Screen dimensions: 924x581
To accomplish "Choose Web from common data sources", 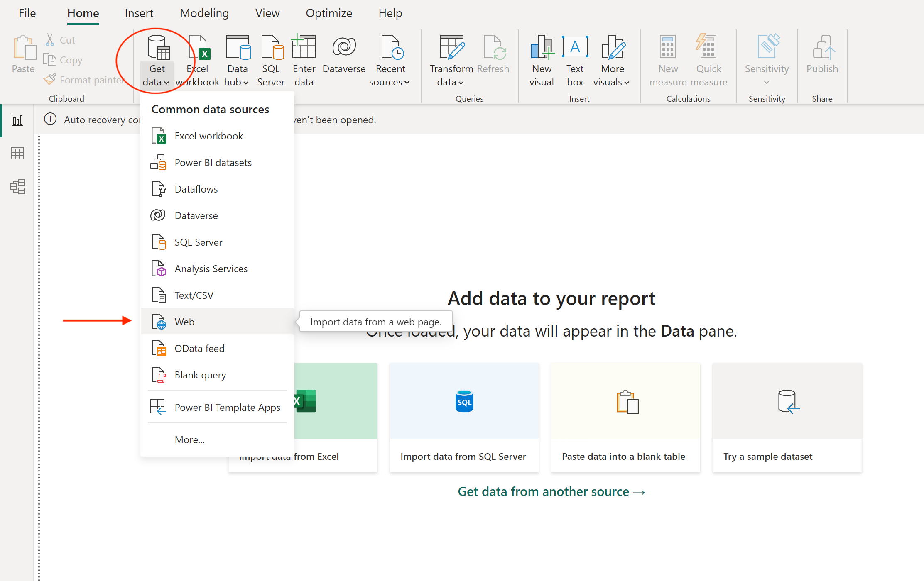I will click(x=184, y=322).
